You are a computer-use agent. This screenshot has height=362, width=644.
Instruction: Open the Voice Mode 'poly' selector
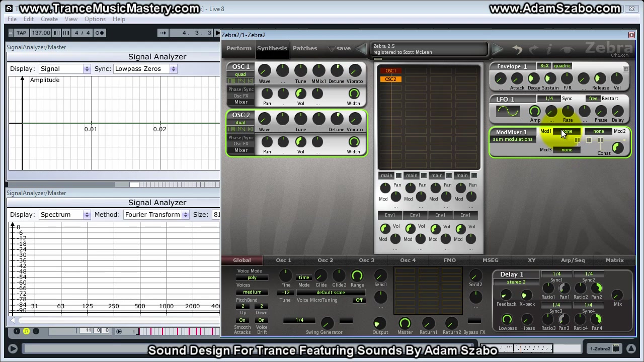click(x=252, y=278)
